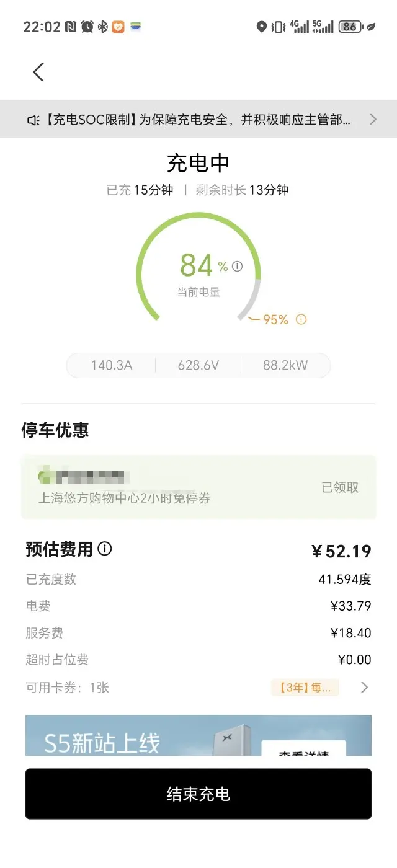397x868 pixels.
Task: Tap the 88.2kW power reading
Action: (x=285, y=365)
